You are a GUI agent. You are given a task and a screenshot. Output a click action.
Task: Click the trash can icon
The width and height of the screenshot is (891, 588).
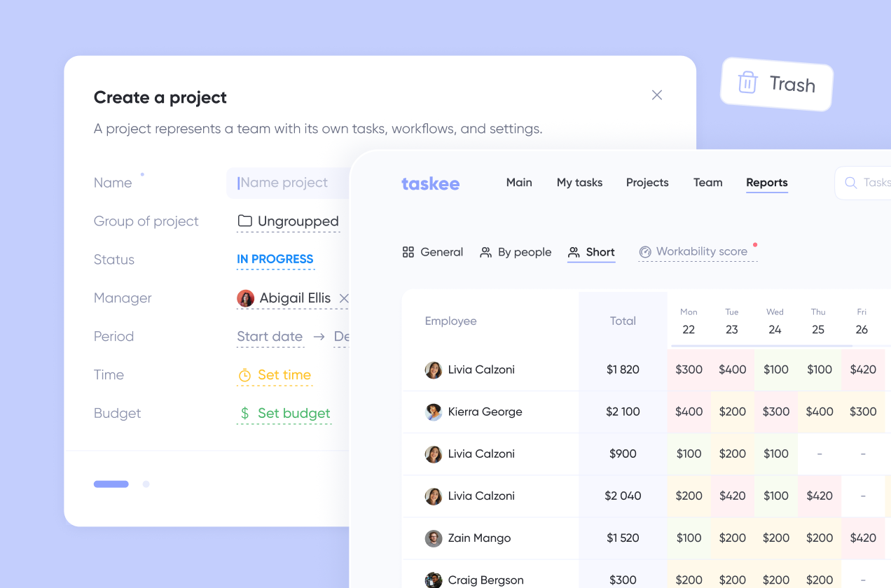(747, 83)
